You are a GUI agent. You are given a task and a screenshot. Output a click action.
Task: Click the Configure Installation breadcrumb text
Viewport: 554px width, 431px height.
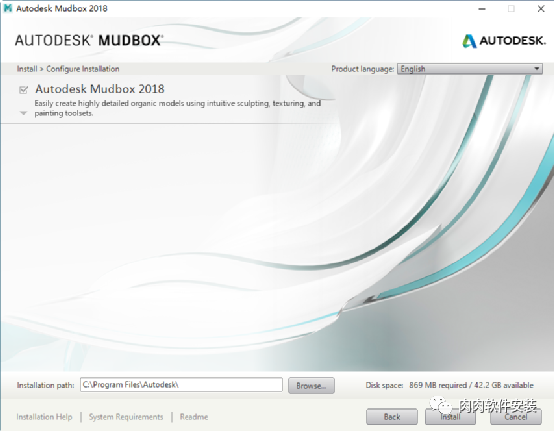tap(83, 69)
